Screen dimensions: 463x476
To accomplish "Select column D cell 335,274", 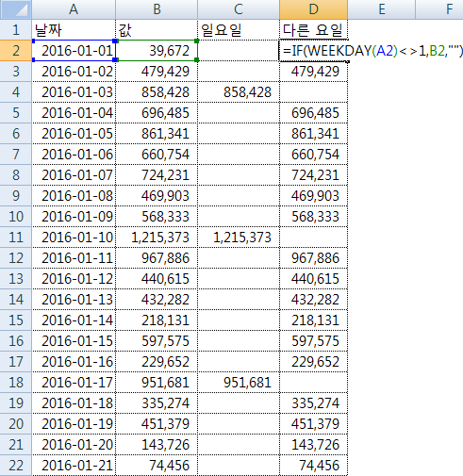I will coord(313,403).
